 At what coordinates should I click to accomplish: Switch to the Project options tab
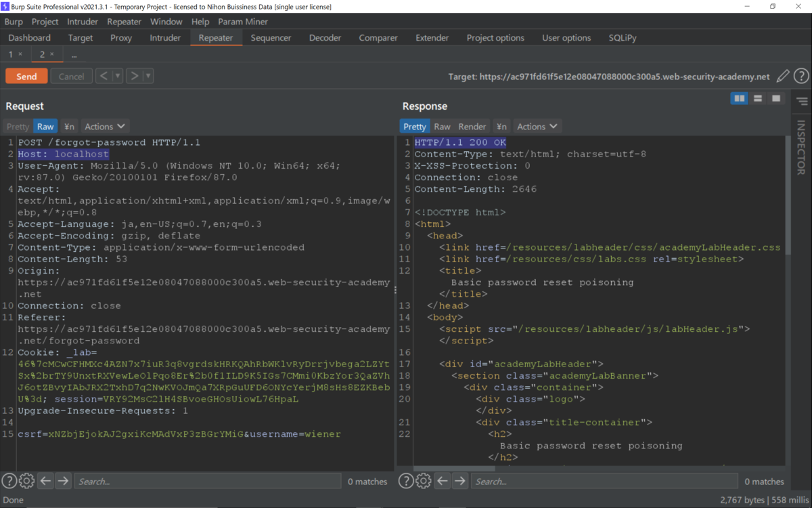click(x=495, y=38)
